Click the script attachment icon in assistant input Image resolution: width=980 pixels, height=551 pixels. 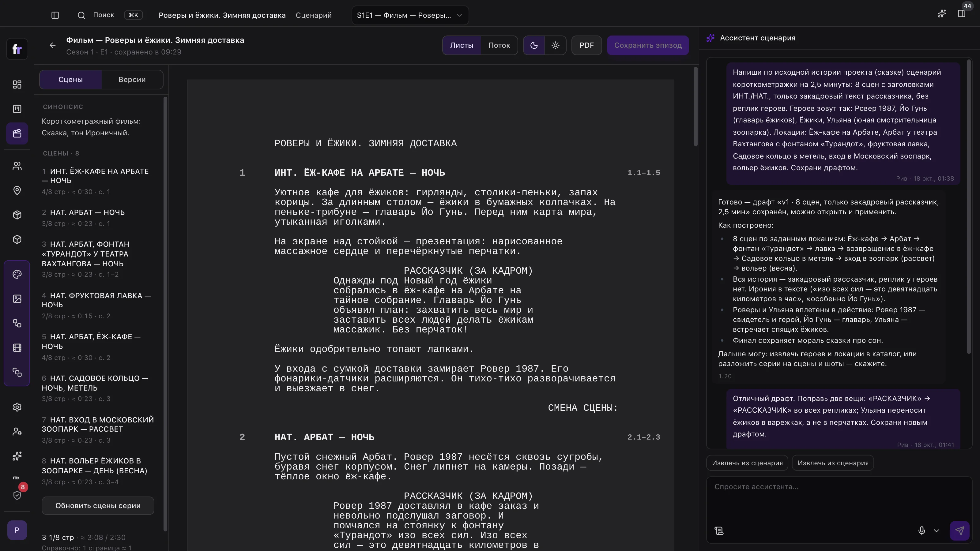719,531
